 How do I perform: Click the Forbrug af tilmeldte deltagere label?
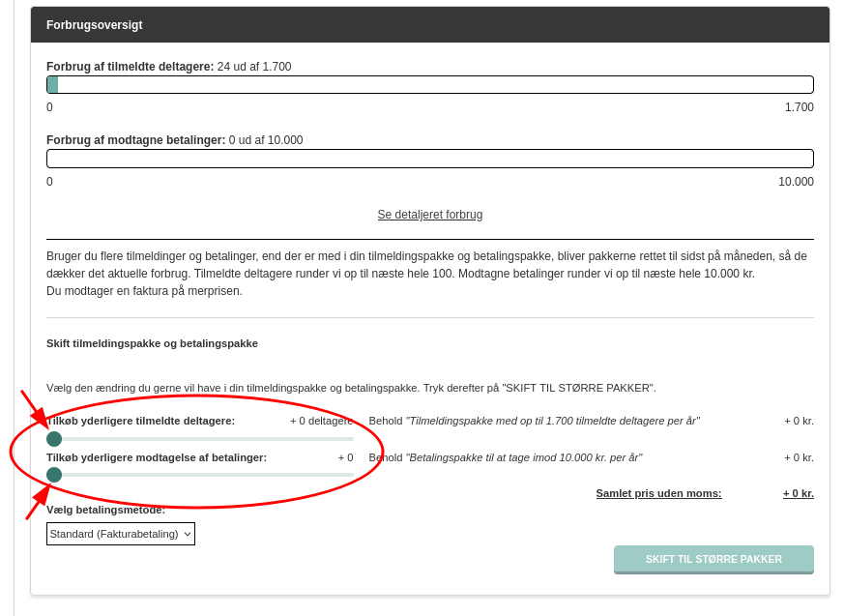click(130, 67)
